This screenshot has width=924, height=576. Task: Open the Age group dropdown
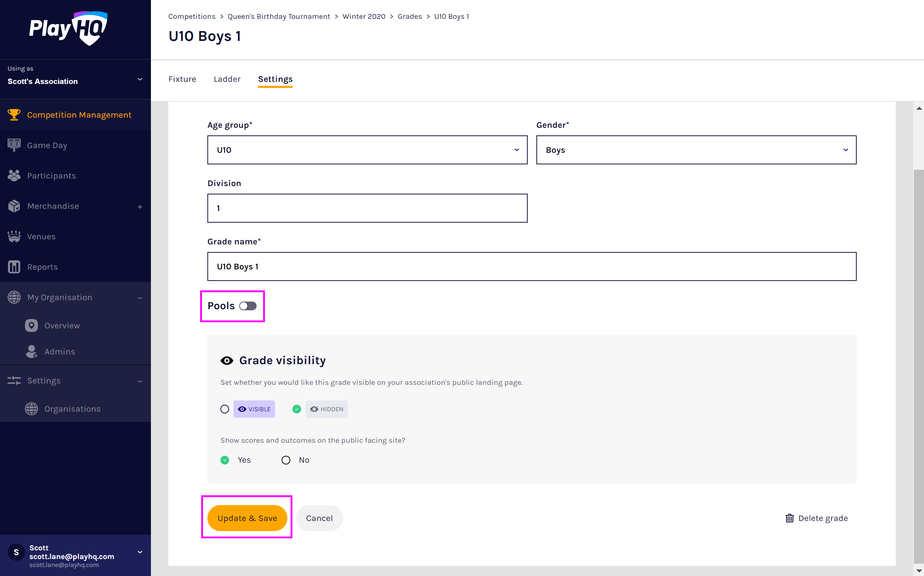[x=367, y=150]
